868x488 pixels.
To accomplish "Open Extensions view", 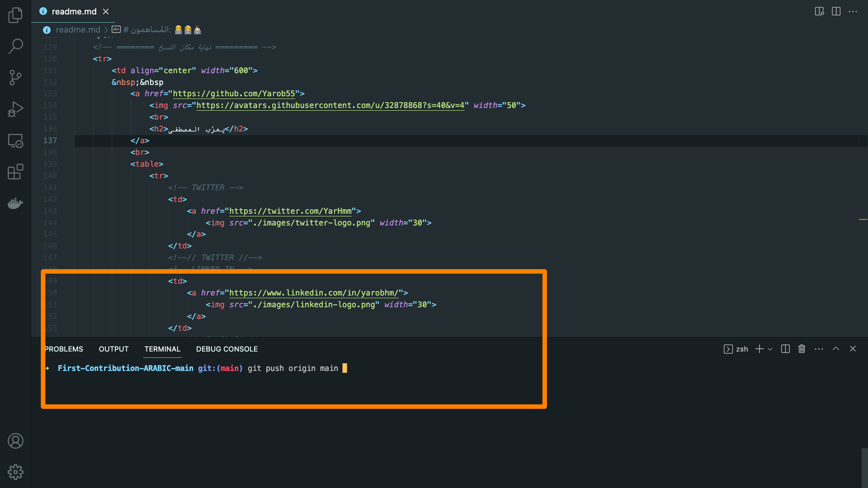I will 15,172.
